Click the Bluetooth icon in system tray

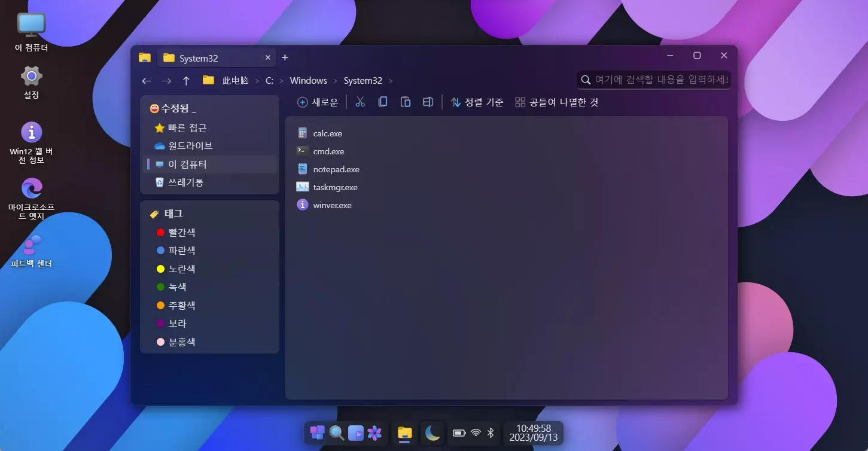tap(491, 433)
